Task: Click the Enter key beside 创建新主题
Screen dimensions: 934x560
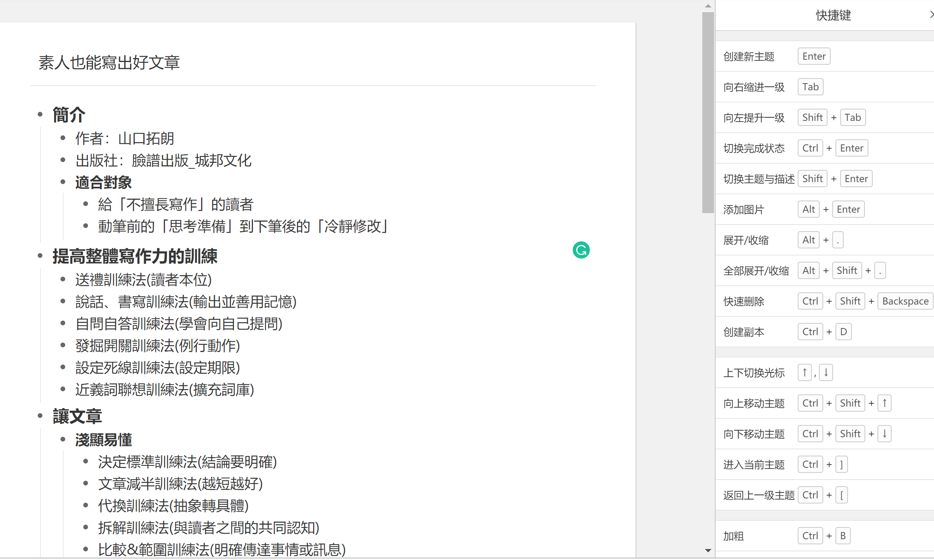Action: tap(813, 57)
